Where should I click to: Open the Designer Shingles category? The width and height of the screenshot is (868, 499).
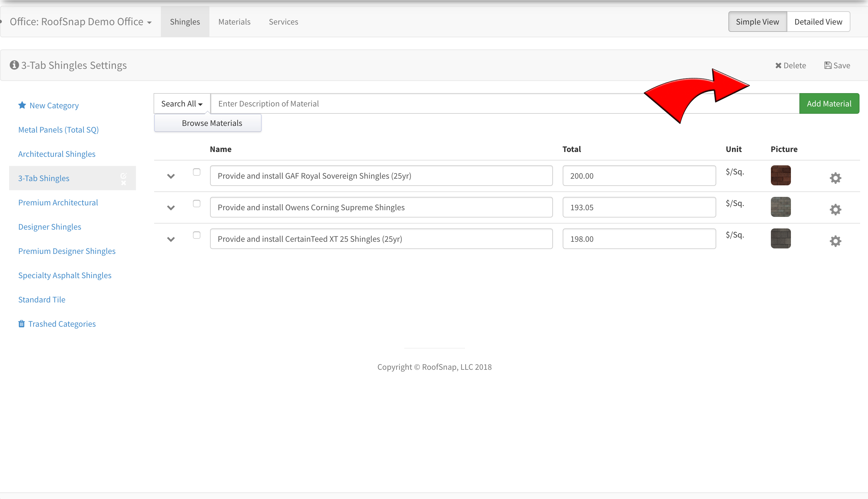coord(50,227)
